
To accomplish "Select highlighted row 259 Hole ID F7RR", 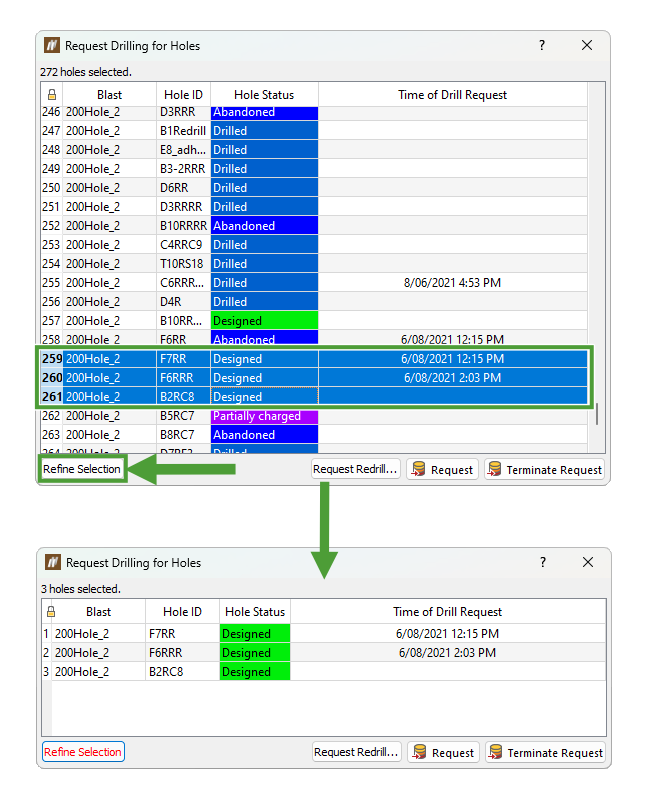I will 314,359.
